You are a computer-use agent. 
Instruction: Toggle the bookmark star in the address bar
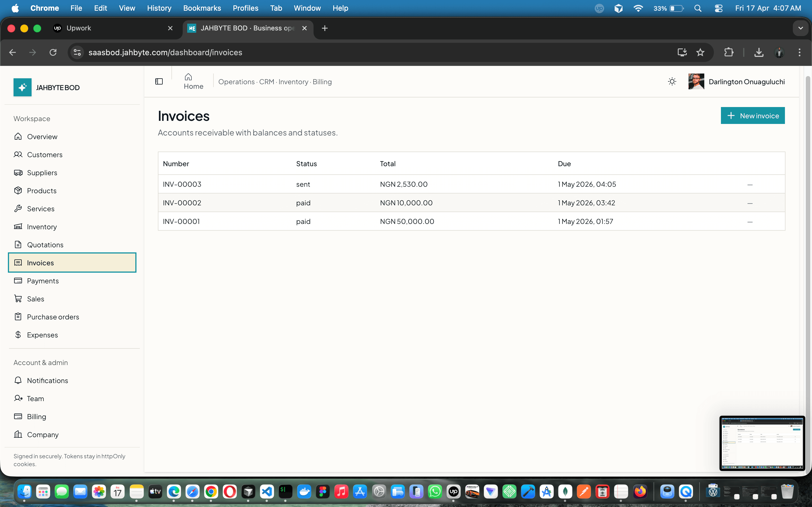701,52
